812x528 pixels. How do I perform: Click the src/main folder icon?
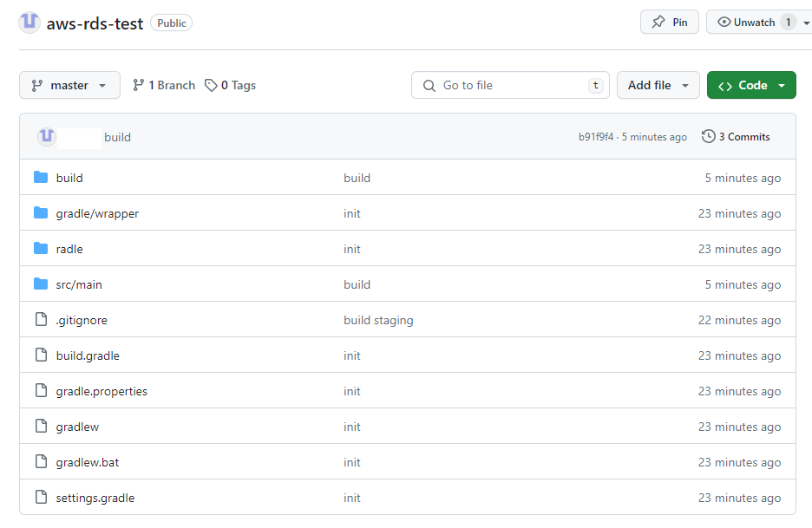(41, 284)
